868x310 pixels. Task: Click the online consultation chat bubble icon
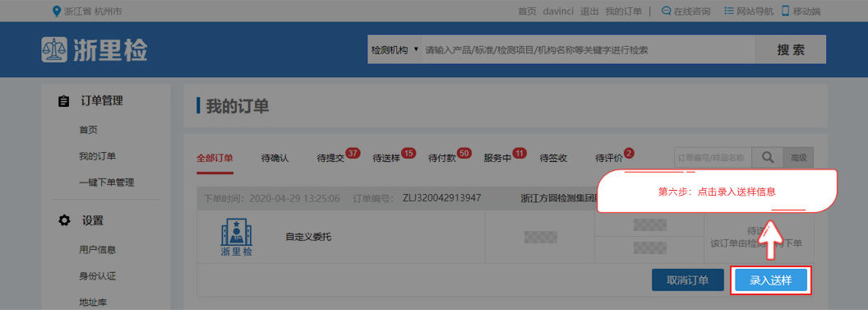(x=667, y=11)
